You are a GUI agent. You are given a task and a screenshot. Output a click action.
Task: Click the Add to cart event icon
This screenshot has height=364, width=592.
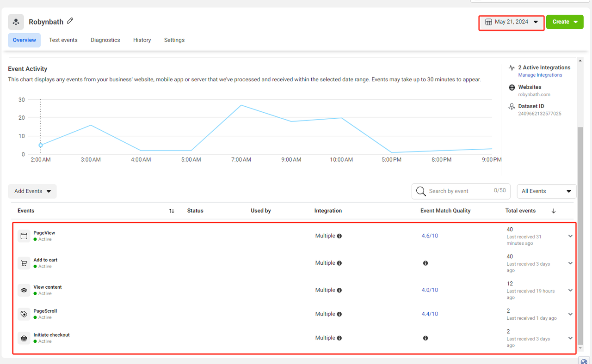click(24, 263)
